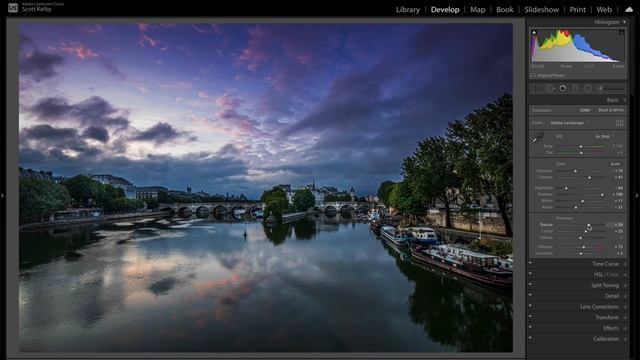Viewport: 640px width, 360px height.
Task: Toggle the Effects panel switch
Action: click(530, 327)
